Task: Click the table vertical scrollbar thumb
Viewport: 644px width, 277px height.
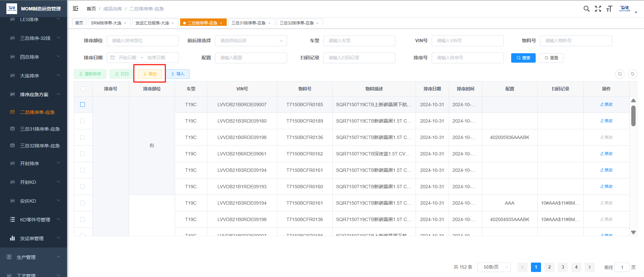Action: point(633,116)
